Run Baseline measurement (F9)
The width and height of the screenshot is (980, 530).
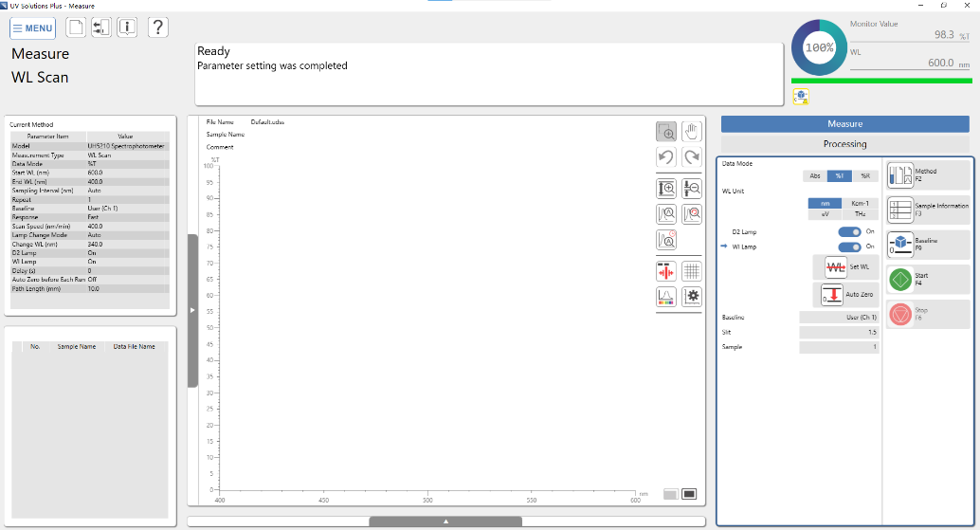click(928, 245)
